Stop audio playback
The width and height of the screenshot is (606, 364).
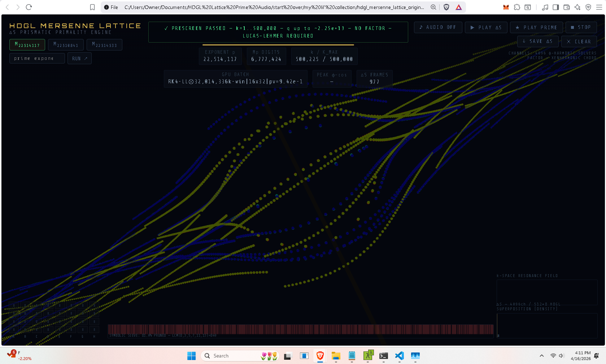click(x=581, y=27)
